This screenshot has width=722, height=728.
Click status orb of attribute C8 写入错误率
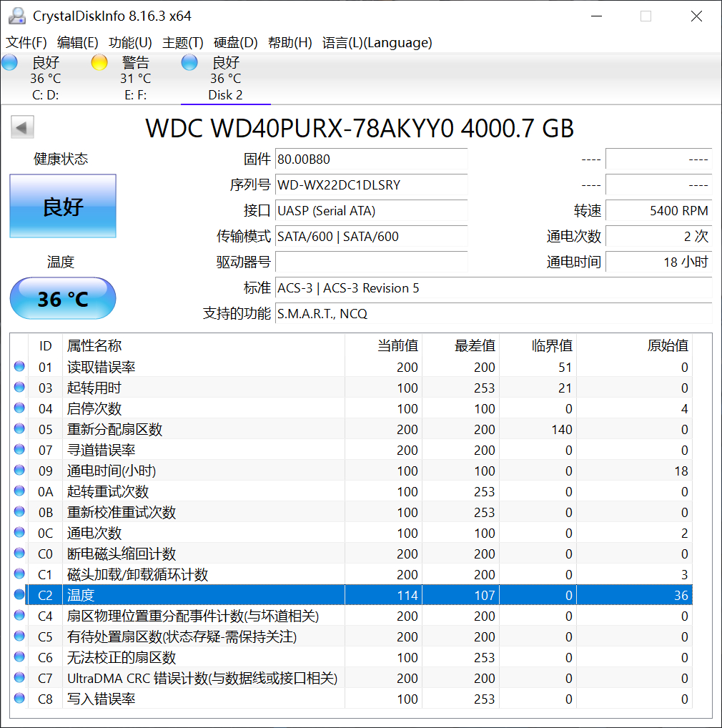tap(19, 698)
